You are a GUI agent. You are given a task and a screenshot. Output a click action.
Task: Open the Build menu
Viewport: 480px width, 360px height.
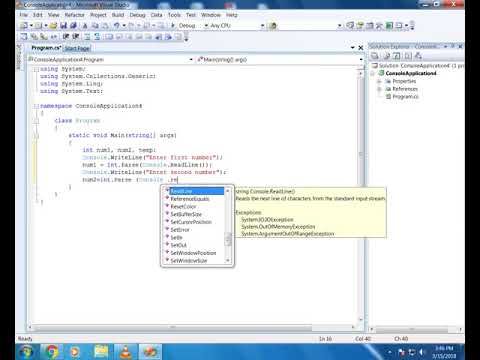point(118,15)
